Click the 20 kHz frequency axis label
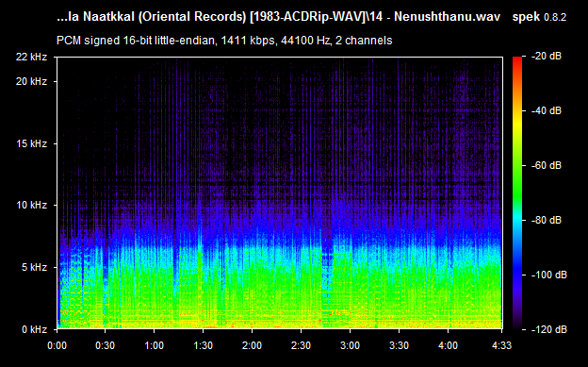 click(x=31, y=81)
